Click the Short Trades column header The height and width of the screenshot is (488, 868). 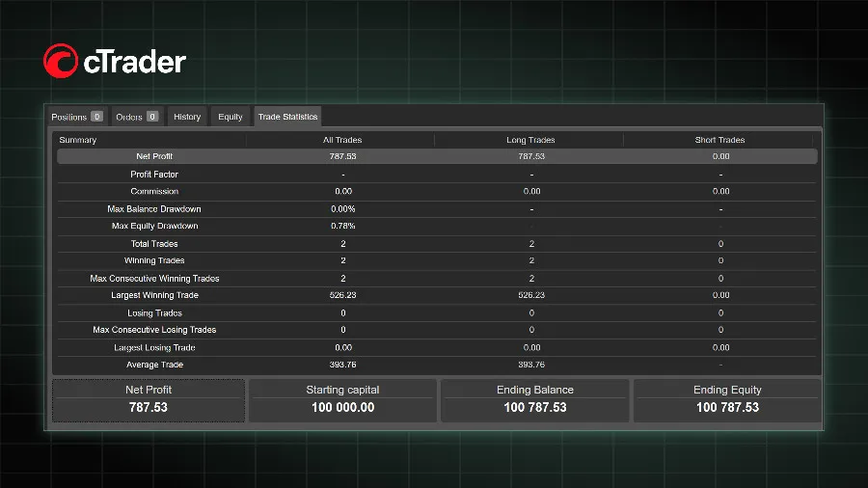(719, 140)
